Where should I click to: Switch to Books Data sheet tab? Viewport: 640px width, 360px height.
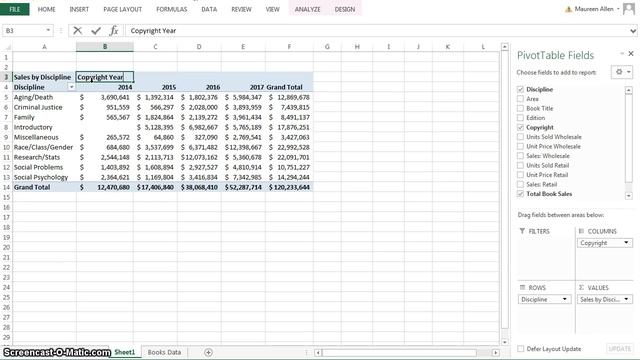pos(164,352)
